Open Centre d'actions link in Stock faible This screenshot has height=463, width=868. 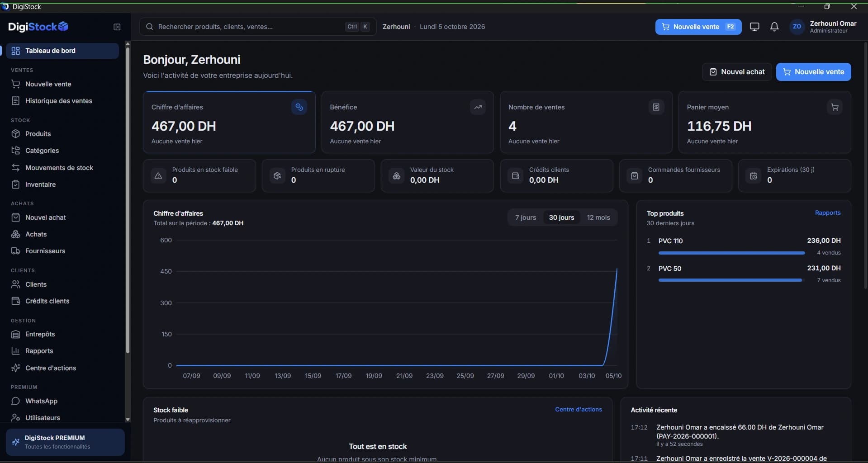click(579, 410)
